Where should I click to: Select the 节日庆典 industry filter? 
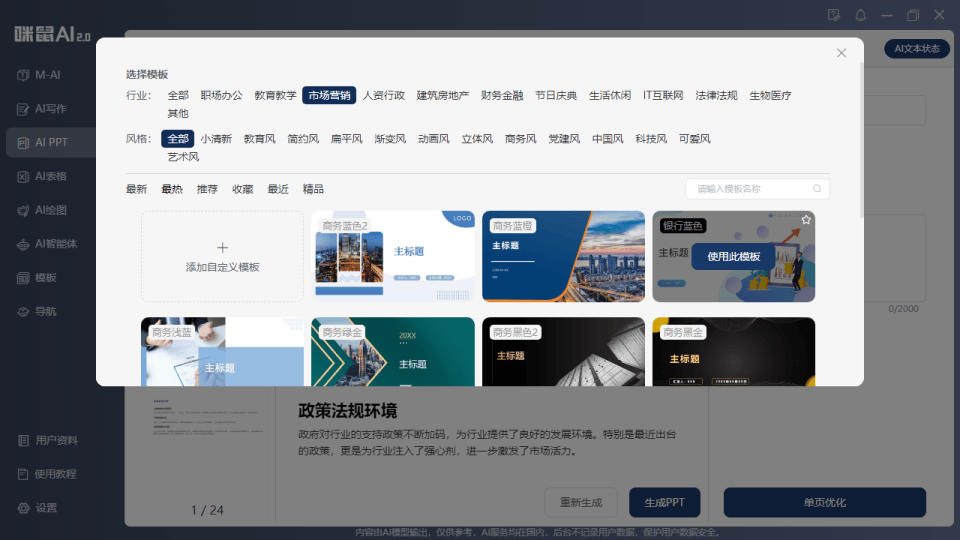(556, 96)
